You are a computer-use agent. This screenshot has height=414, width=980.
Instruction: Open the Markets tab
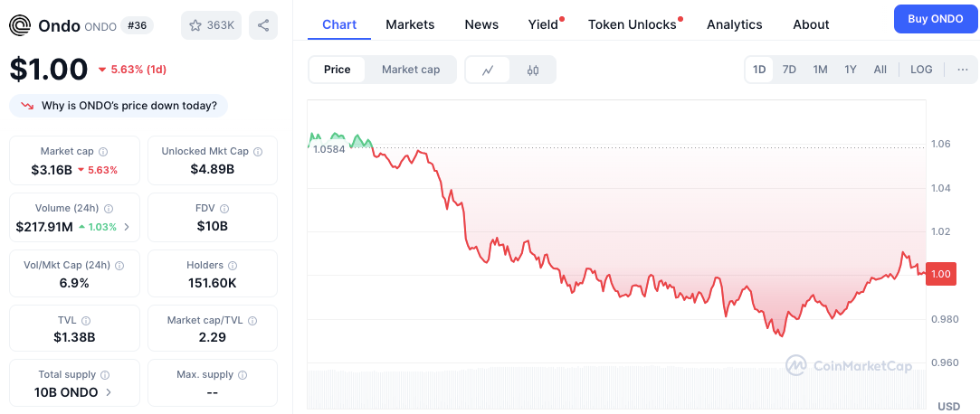pos(410,24)
